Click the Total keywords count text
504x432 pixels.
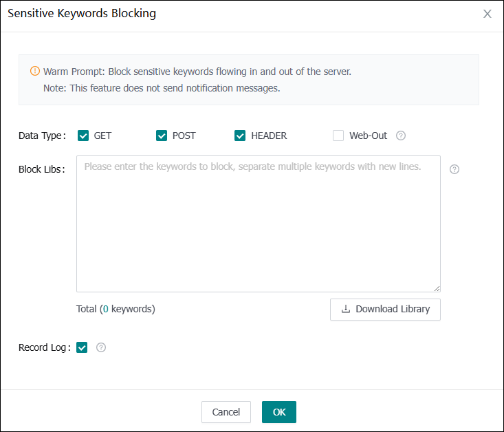(116, 309)
